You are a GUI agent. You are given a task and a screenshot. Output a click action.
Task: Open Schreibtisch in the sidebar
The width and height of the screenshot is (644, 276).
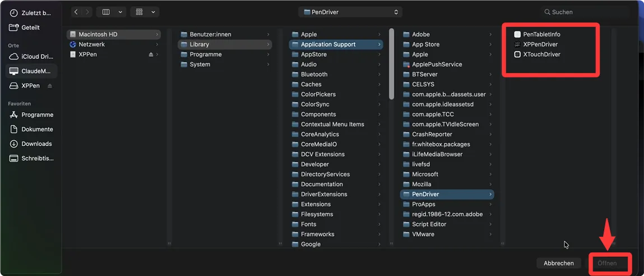coord(31,158)
